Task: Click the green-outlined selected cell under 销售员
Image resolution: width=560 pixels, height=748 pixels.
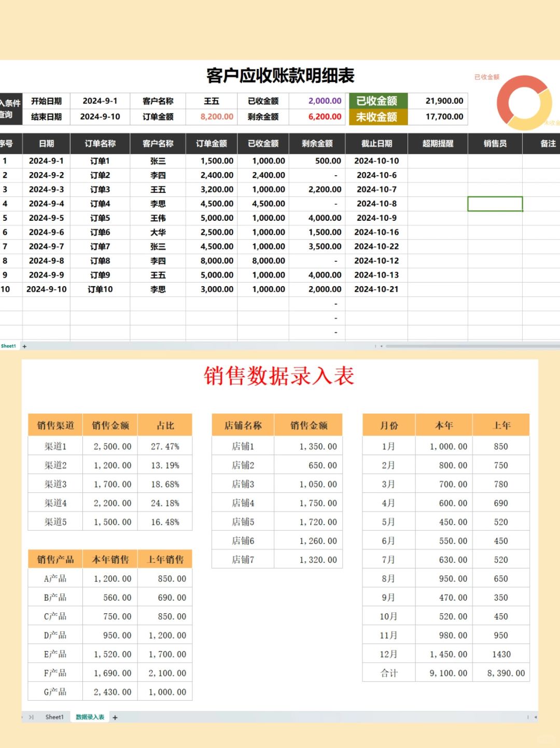Action: click(x=495, y=204)
